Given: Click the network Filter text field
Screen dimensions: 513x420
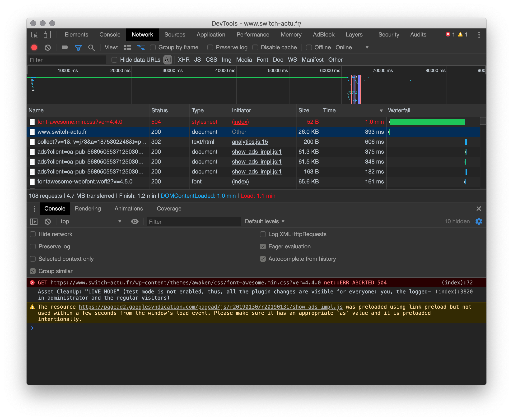Looking at the screenshot, I should tap(67, 60).
